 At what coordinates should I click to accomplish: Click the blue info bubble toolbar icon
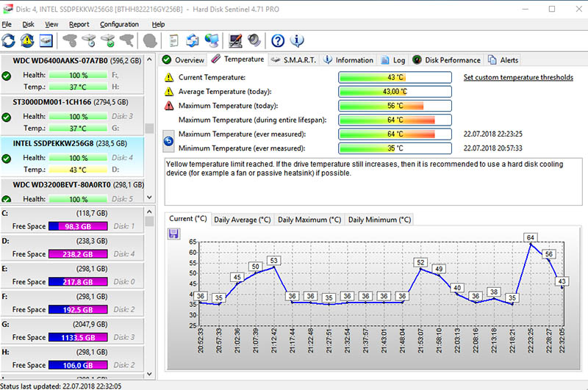(298, 40)
